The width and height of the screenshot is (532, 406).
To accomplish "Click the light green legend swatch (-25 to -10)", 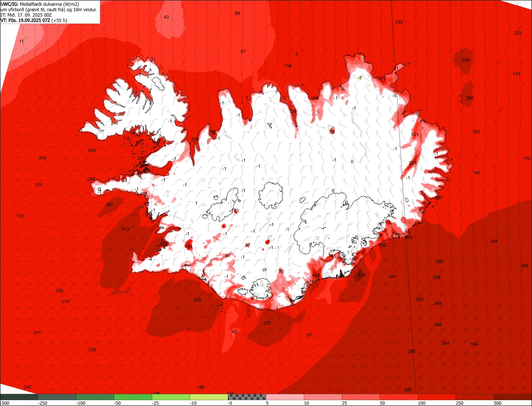I will tap(171, 397).
